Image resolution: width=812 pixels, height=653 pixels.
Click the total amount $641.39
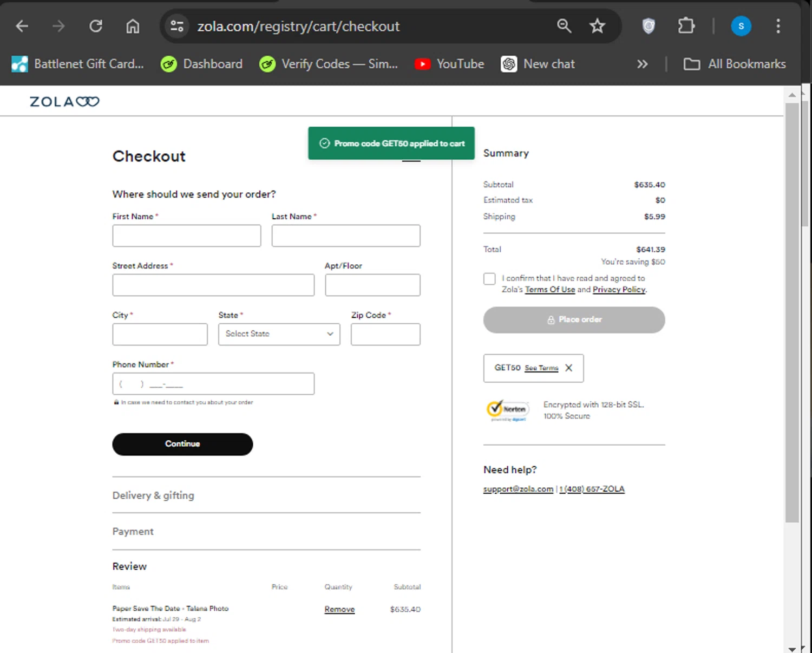click(x=651, y=250)
